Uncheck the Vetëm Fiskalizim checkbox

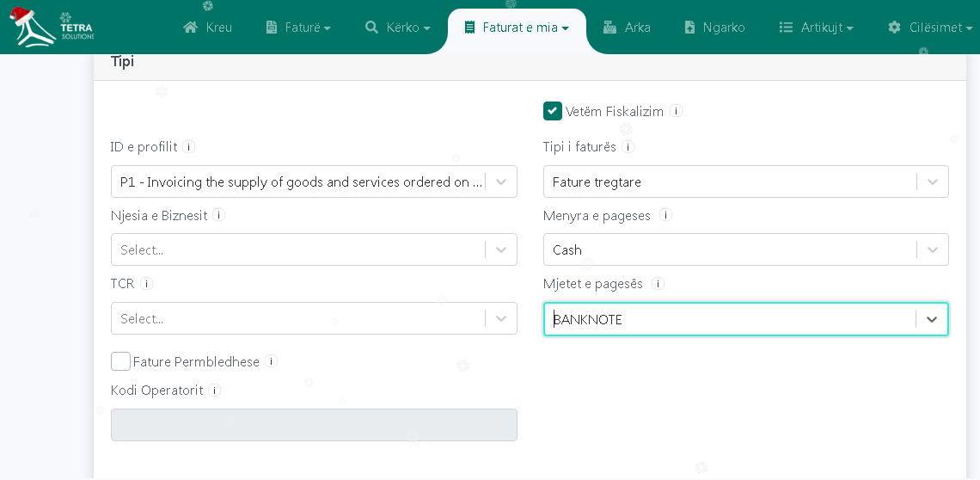(x=553, y=111)
